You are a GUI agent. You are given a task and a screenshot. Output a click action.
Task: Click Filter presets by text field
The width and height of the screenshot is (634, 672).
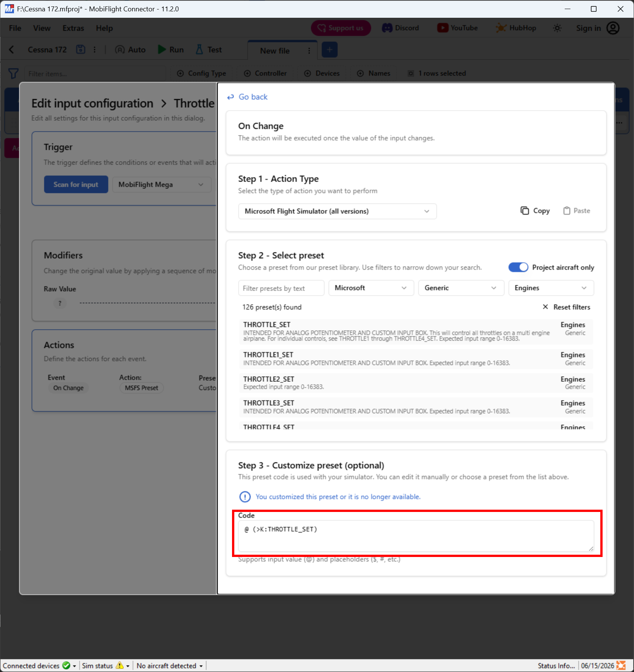(281, 288)
